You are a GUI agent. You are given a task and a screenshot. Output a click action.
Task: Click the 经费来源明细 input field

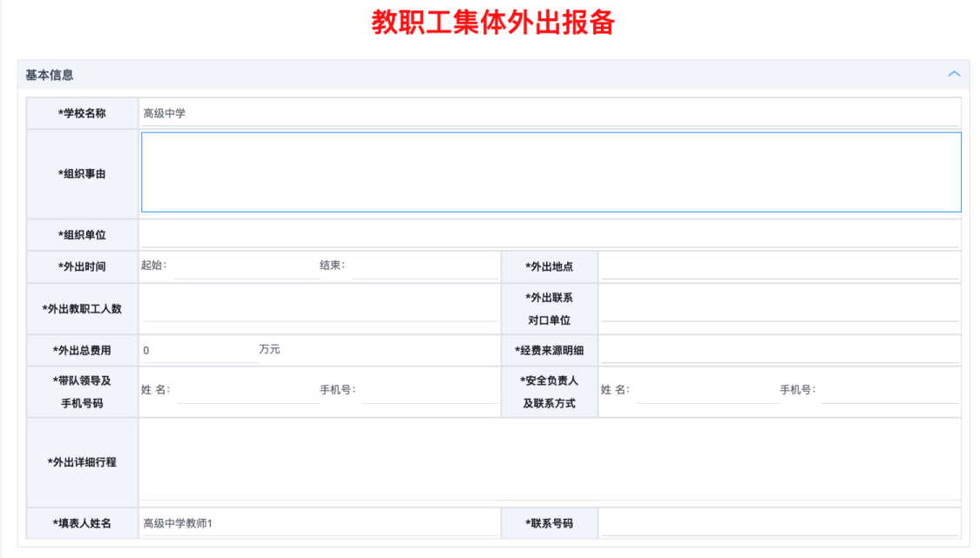click(780, 351)
